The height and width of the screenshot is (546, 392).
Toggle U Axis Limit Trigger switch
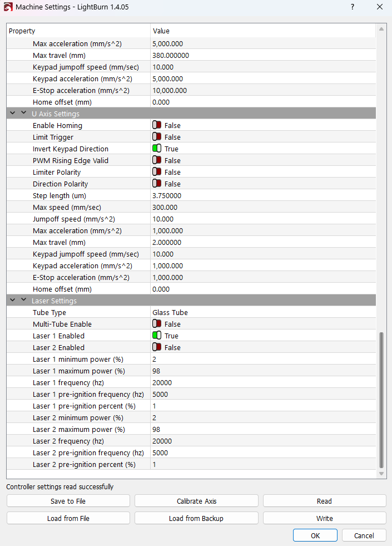(x=156, y=137)
